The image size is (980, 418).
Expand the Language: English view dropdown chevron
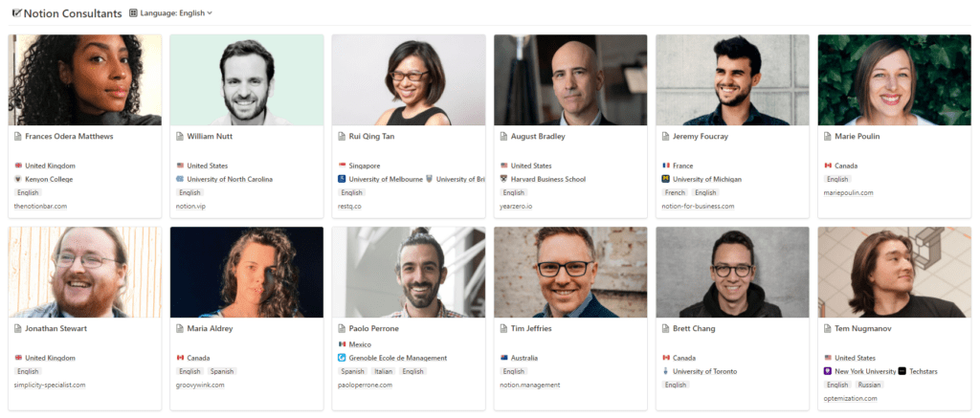tap(210, 13)
